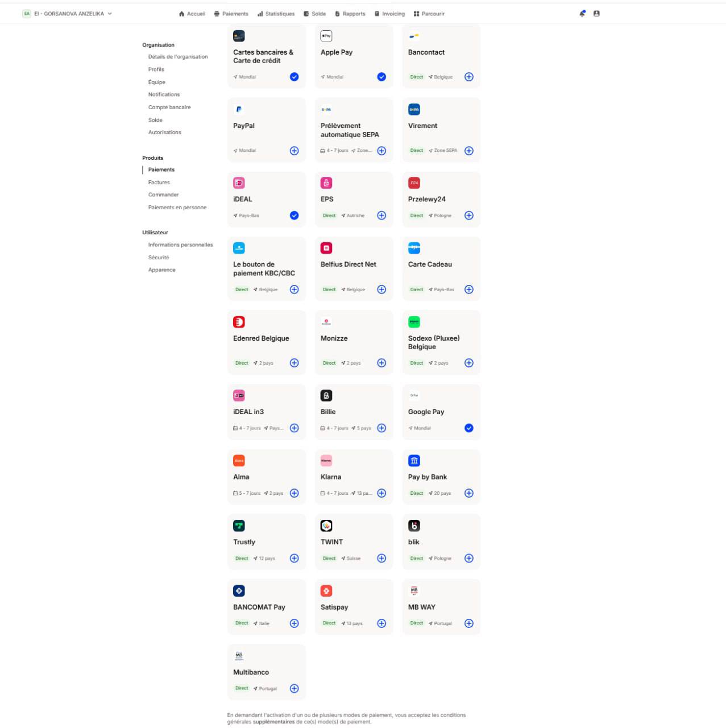Click the Billie logo icon
The height and width of the screenshot is (728, 726).
pos(326,395)
